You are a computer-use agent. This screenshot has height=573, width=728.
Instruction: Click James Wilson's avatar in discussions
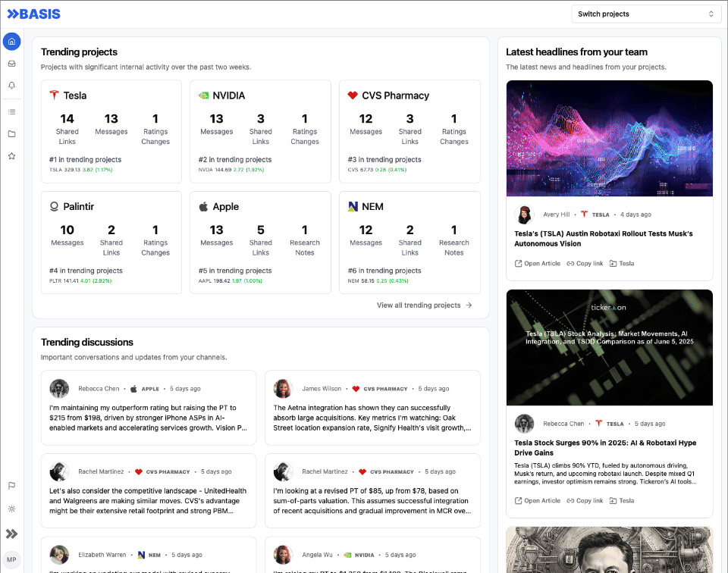(283, 389)
